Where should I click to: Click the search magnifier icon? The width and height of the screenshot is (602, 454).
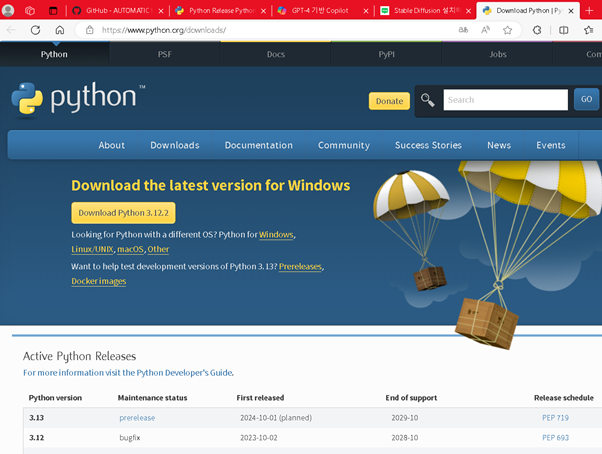pyautogui.click(x=427, y=100)
